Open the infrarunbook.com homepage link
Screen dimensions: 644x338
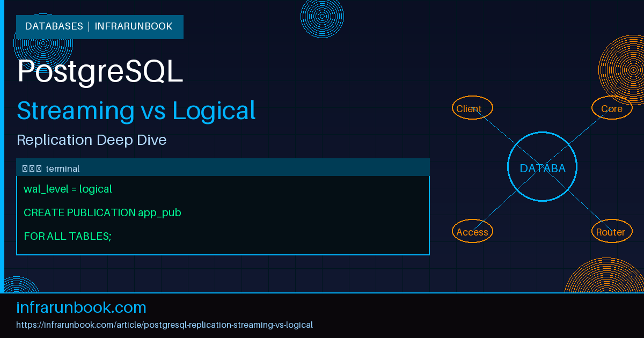pos(81,307)
